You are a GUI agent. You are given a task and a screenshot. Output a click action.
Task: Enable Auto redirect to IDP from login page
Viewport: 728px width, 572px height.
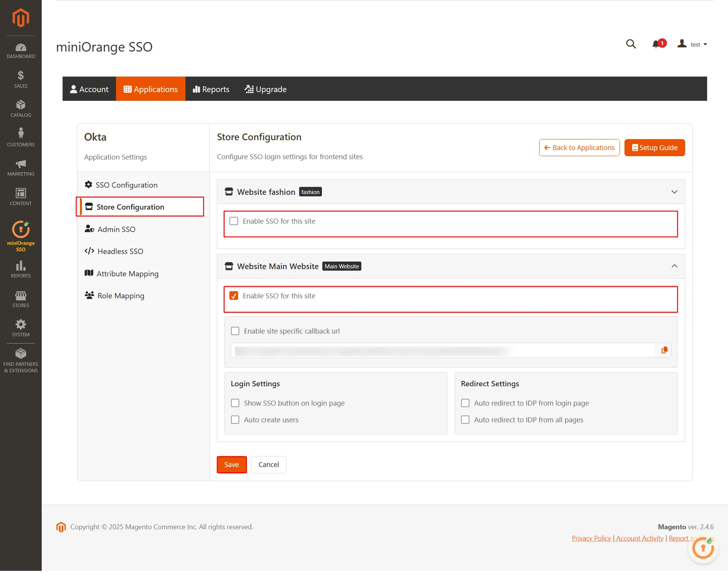pos(465,403)
